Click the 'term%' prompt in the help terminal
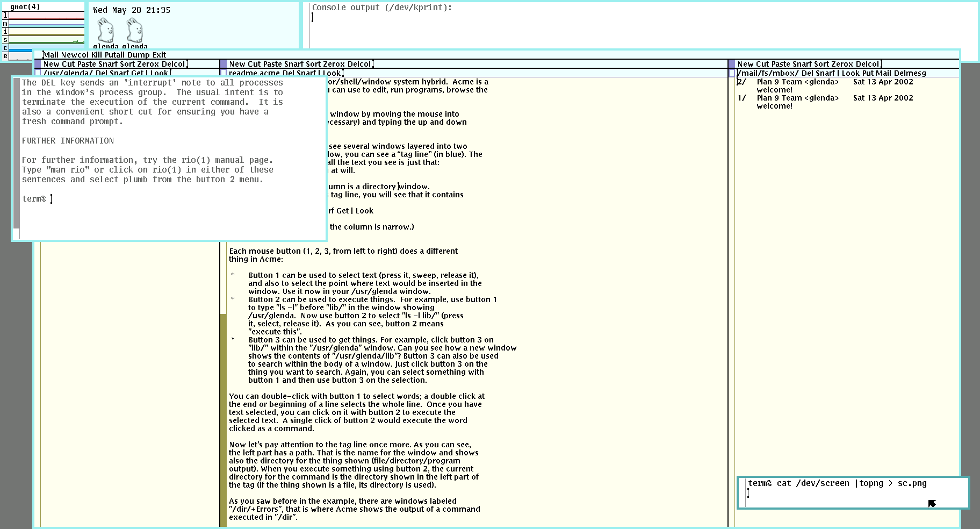 [34, 199]
